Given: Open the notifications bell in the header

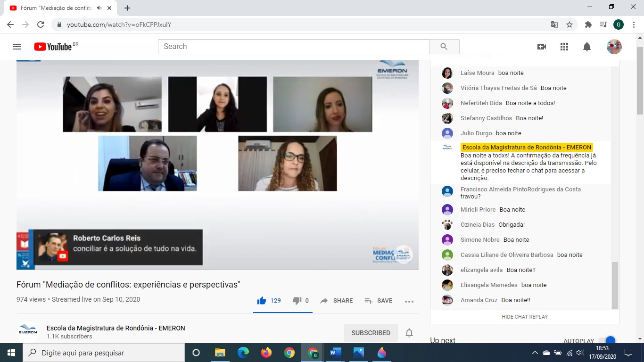Looking at the screenshot, I should [x=587, y=47].
